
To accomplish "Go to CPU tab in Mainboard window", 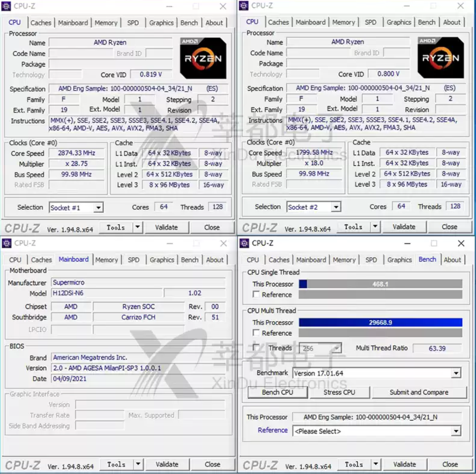I will coord(15,260).
